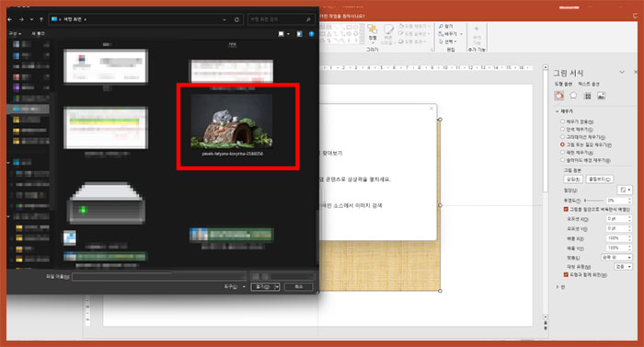The image size is (644, 347).
Task: Click the 삽입 (Insert) picture source button
Action: tap(573, 179)
